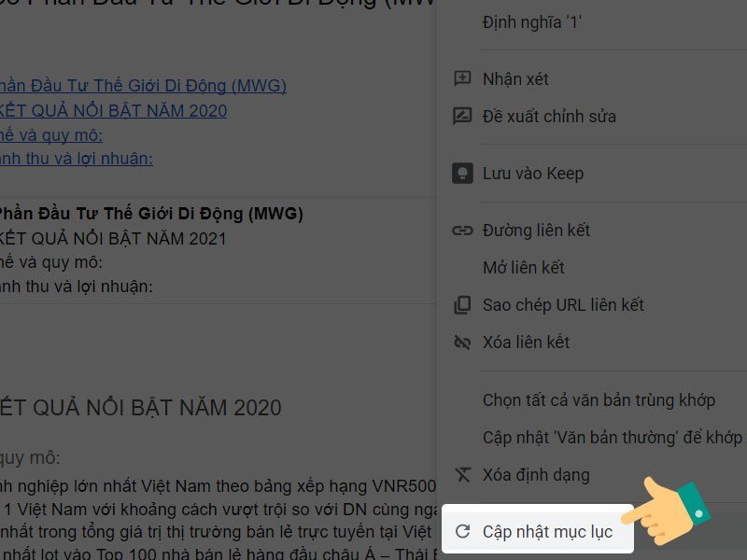Click the Xóa liên kết unlink icon

[462, 342]
